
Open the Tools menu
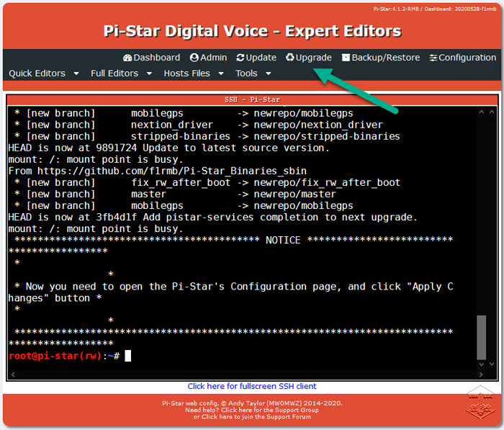pos(246,73)
